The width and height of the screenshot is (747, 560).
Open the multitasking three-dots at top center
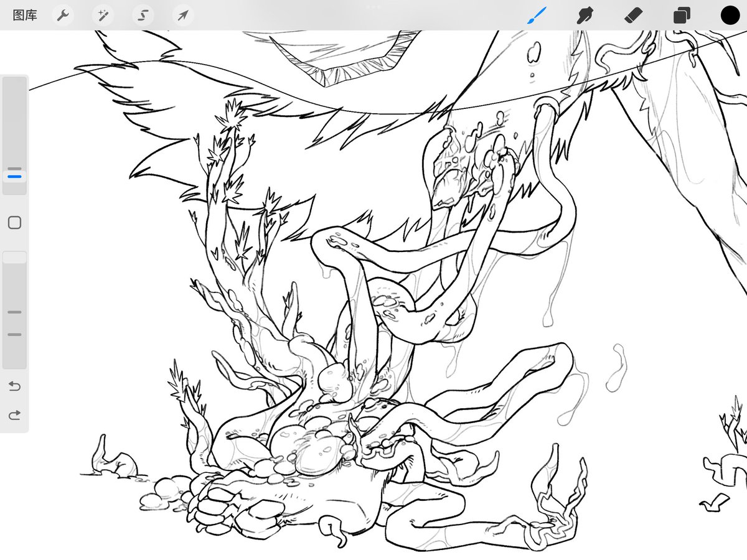(x=374, y=7)
